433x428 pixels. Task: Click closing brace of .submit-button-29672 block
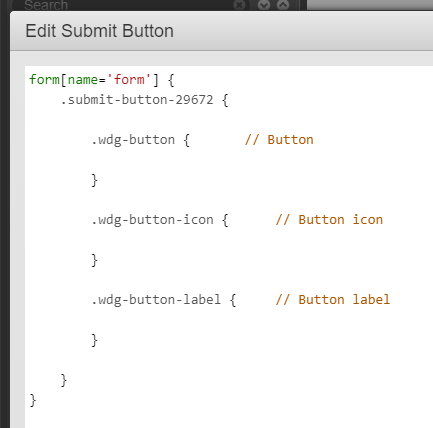64,380
